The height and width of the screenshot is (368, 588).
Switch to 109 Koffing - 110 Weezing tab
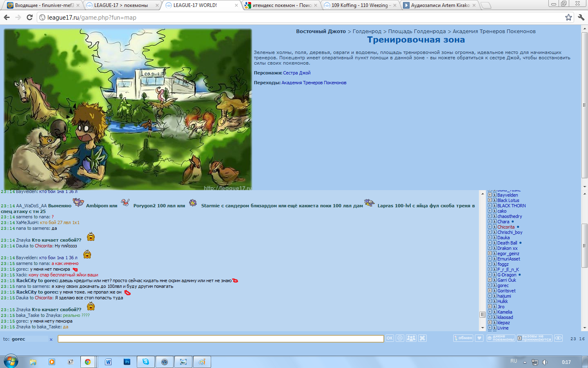[360, 5]
